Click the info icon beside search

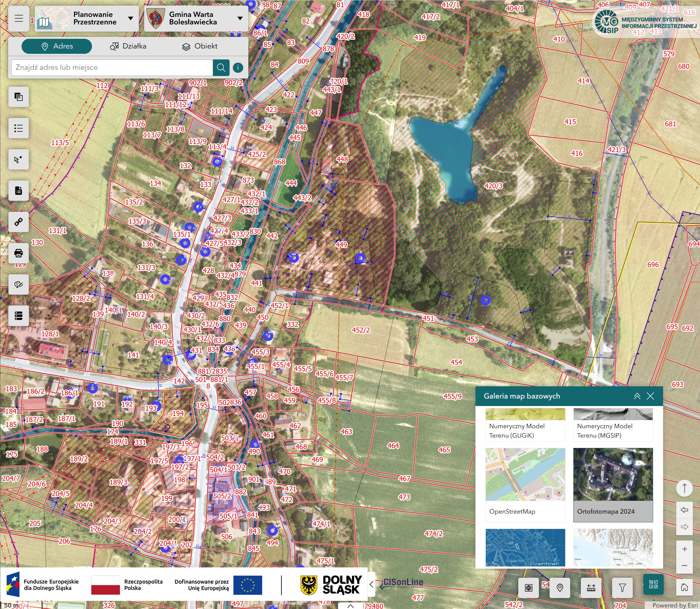[x=238, y=68]
